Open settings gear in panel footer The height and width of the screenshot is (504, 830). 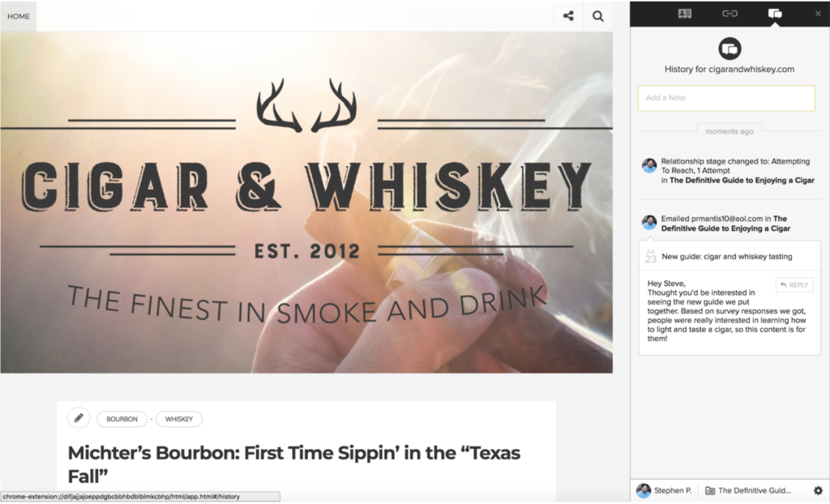[x=818, y=490]
